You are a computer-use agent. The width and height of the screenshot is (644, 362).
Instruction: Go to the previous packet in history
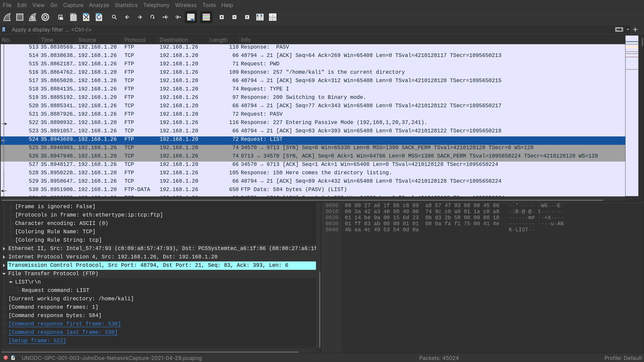point(127,17)
